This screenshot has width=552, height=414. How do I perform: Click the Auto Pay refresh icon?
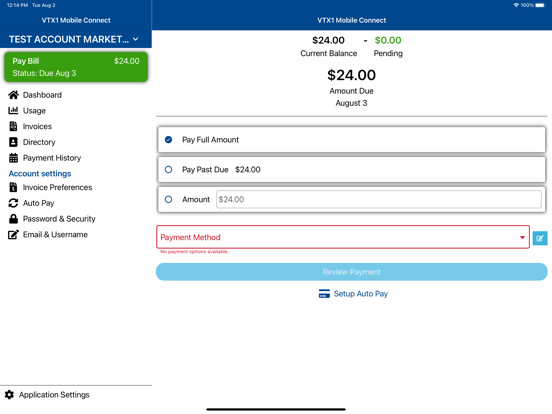tap(13, 203)
